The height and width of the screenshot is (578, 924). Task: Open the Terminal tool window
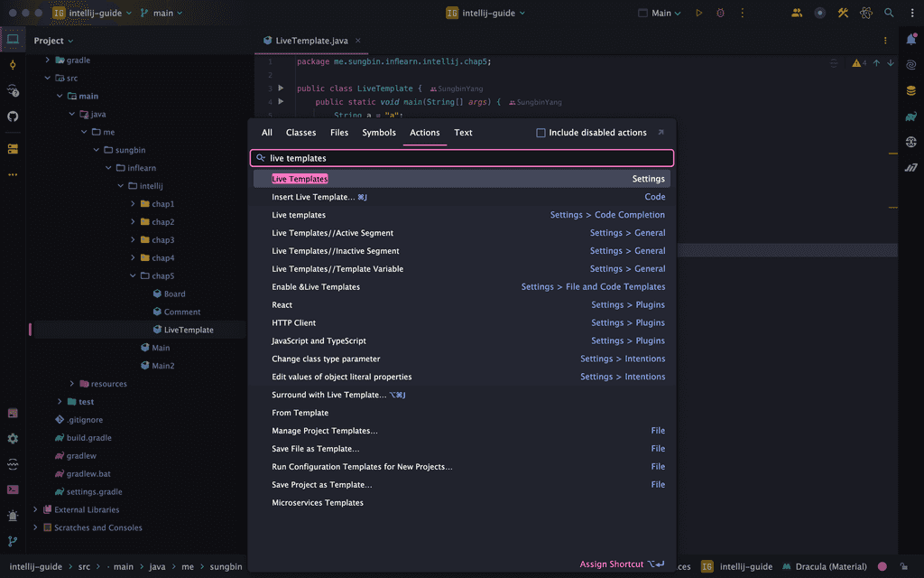(x=13, y=489)
